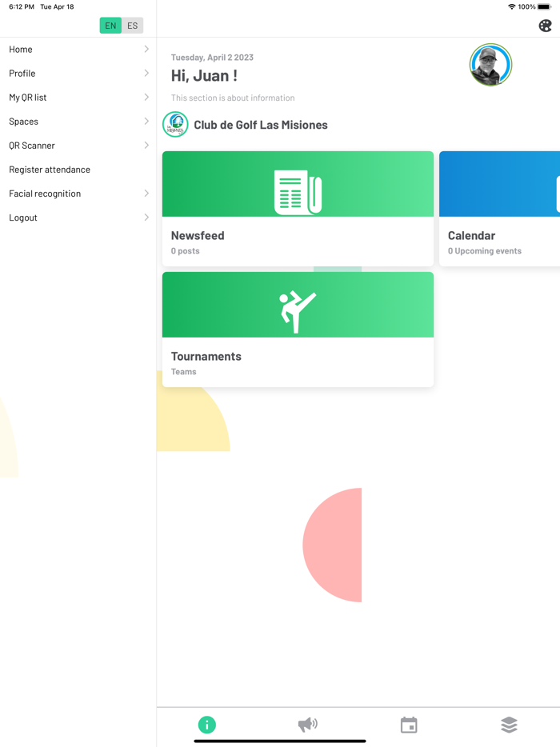This screenshot has height=747, width=560.
Task: Tap the home indicator bar at bottom
Action: tap(280, 741)
